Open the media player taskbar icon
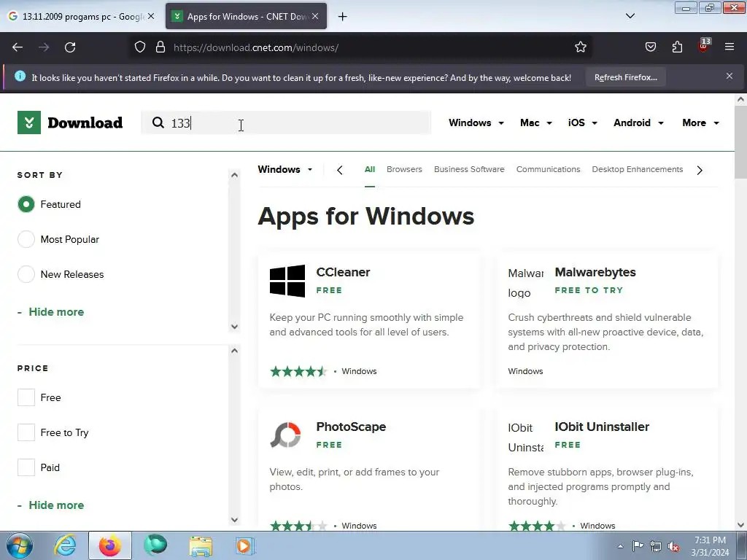Screen dimensions: 747x560 pyautogui.click(x=245, y=545)
